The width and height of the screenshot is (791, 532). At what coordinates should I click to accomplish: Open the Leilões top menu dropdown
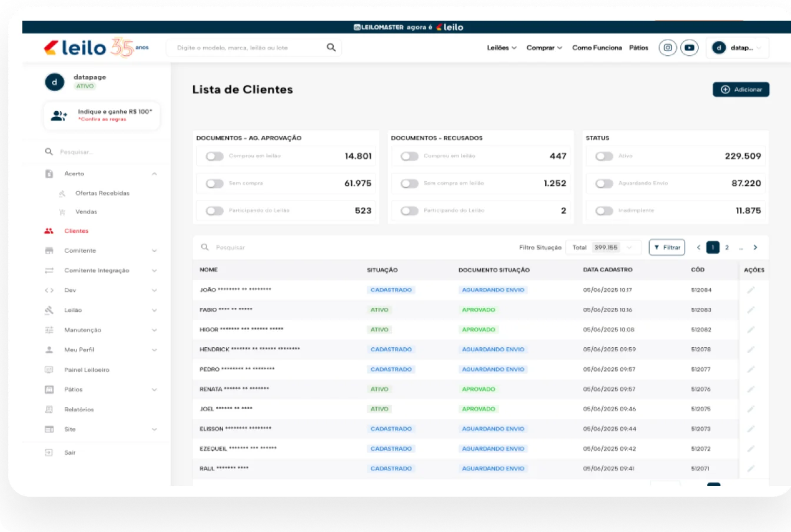coord(501,48)
